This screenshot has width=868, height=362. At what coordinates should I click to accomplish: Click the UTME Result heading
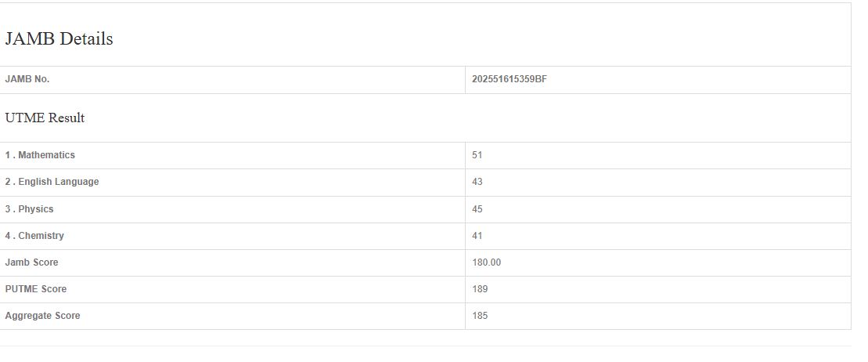point(45,118)
